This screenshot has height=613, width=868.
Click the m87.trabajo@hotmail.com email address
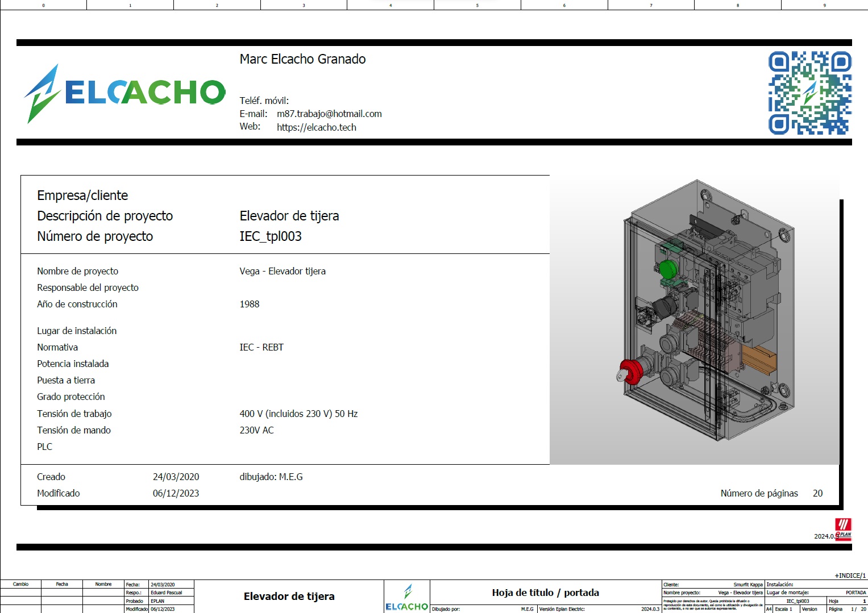pyautogui.click(x=329, y=114)
